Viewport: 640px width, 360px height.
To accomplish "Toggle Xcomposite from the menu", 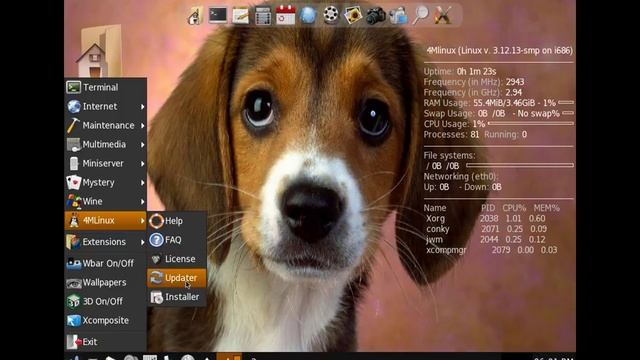I will pos(105,320).
